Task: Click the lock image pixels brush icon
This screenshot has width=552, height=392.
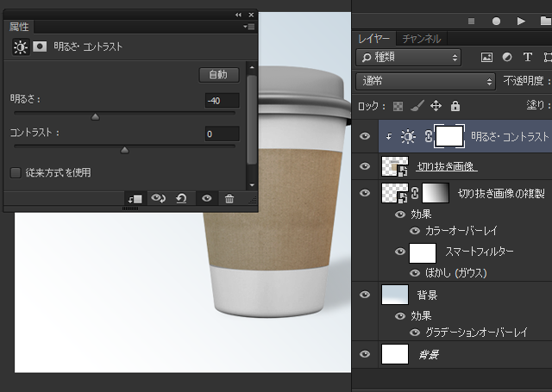Action: point(417,106)
